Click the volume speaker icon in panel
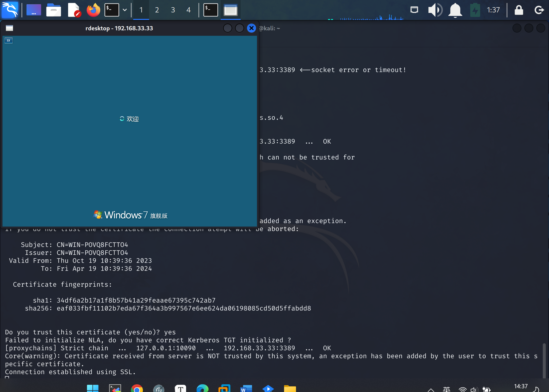This screenshot has height=392, width=549. (435, 10)
